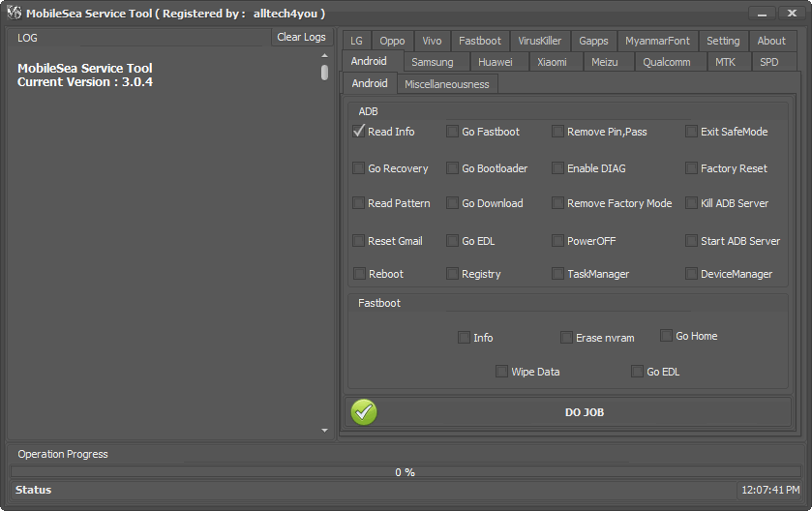The width and height of the screenshot is (812, 511).
Task: Switch to the Oppo tab
Action: pos(392,41)
